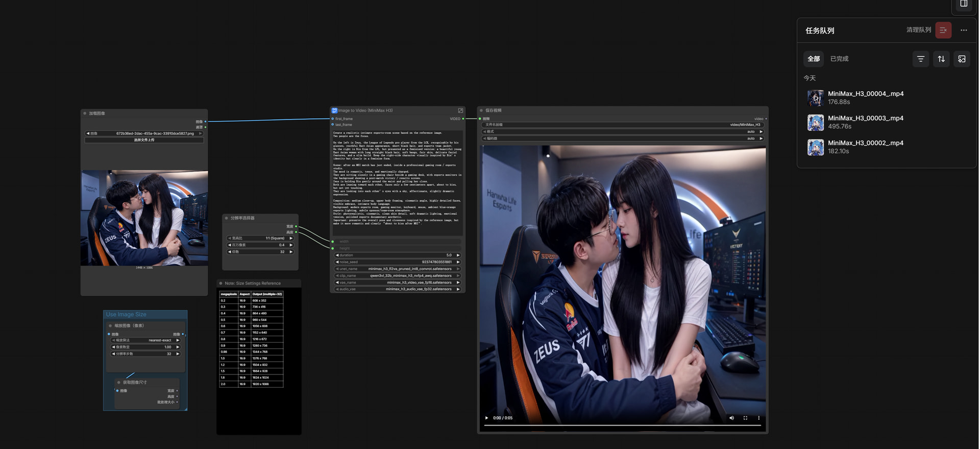This screenshot has width=980, height=449.
Task: Click the height input socket on MiniMax node
Action: [333, 248]
